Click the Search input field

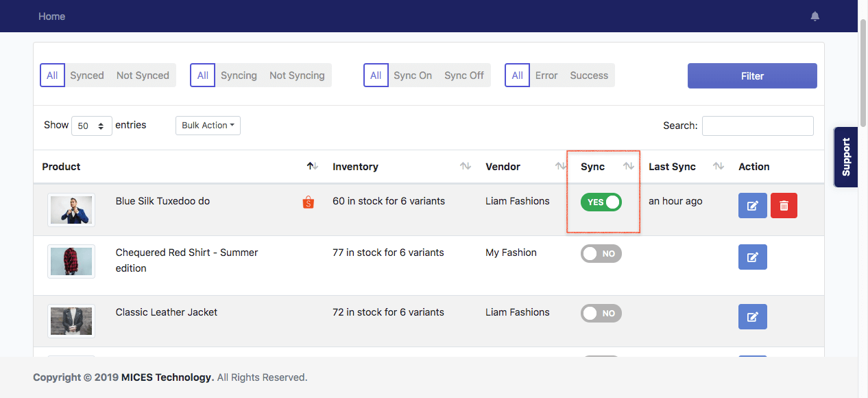click(x=757, y=126)
